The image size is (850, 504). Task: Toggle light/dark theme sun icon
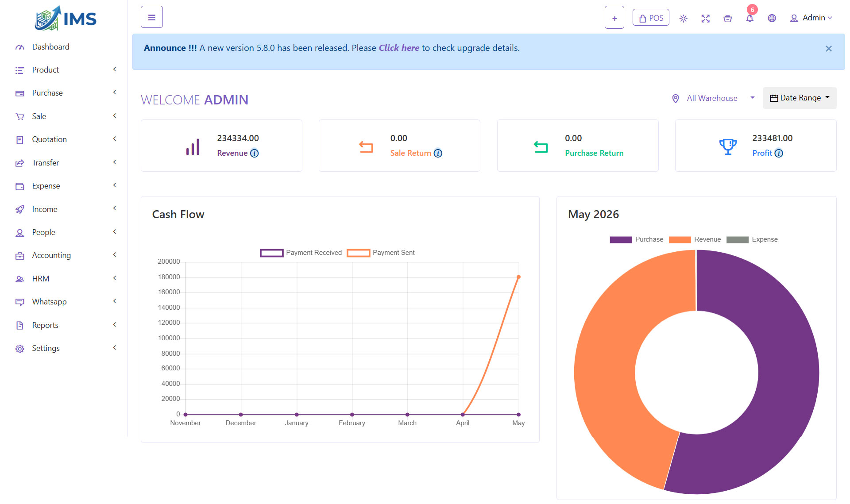point(684,18)
